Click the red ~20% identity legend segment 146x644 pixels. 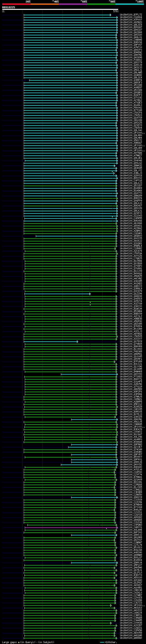click(x=16, y=4)
